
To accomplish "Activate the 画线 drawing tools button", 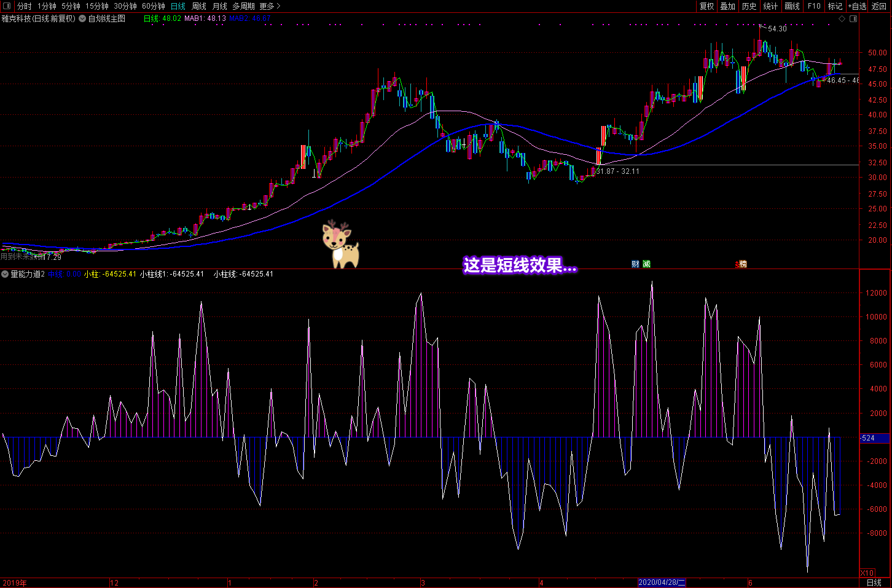I will [x=792, y=6].
